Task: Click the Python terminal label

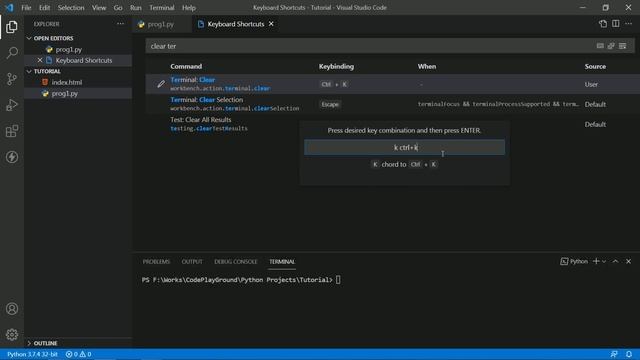Action: click(x=574, y=261)
